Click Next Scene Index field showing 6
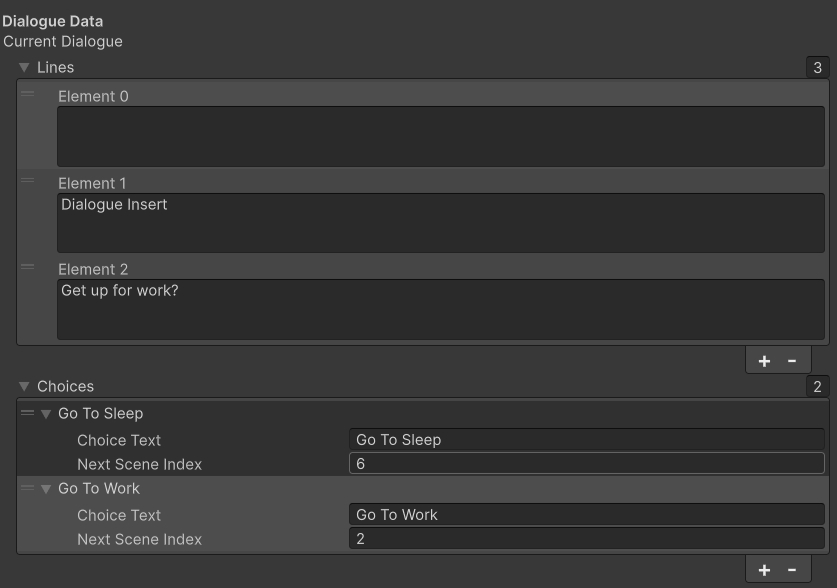Viewport: 837px width, 588px height. coord(586,464)
